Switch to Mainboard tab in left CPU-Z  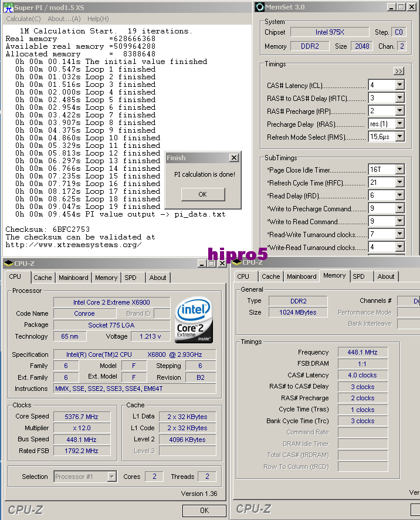click(x=73, y=278)
